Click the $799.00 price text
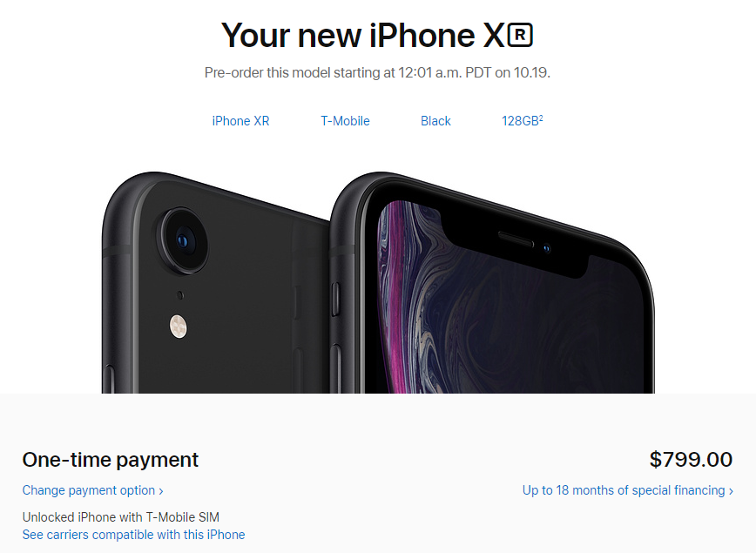 (691, 460)
